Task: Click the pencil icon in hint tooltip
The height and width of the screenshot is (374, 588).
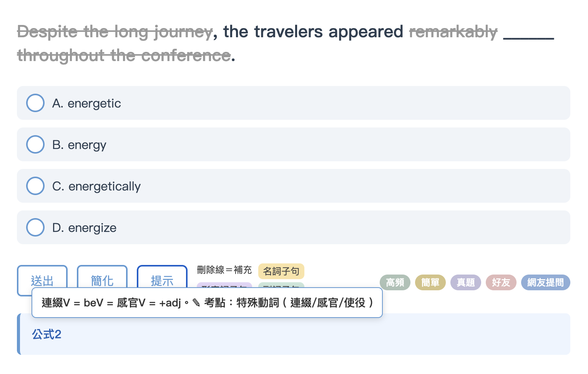Action: (196, 303)
